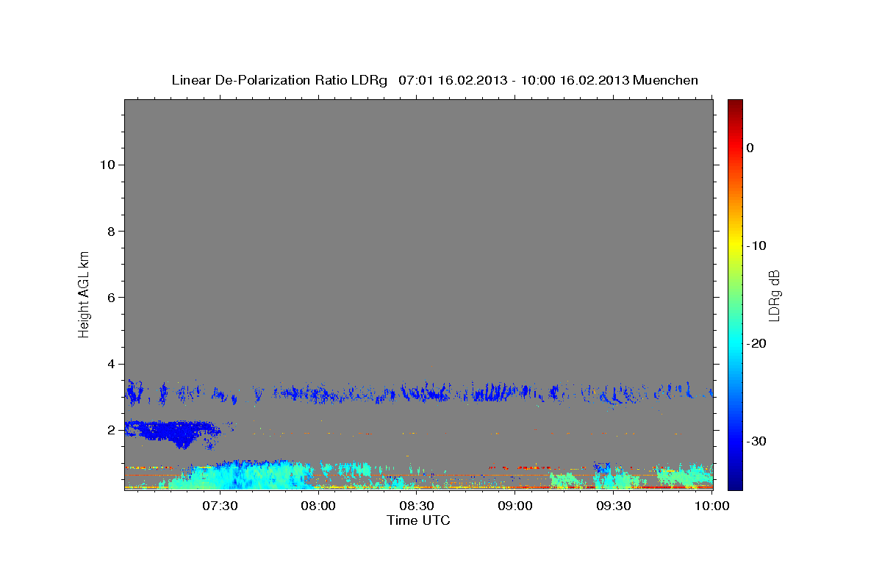Image resolution: width=882 pixels, height=588 pixels.
Task: Click the 'Time UTC' axis label
Action: point(418,520)
